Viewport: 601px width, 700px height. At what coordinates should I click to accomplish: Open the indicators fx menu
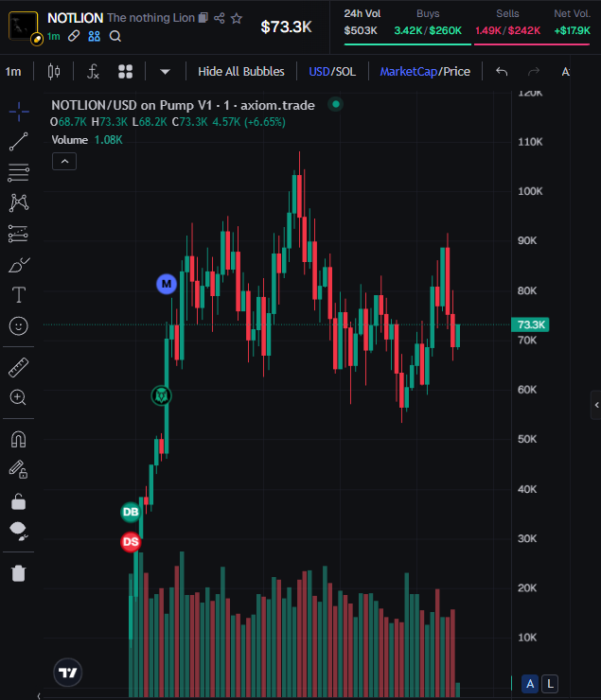[x=93, y=72]
